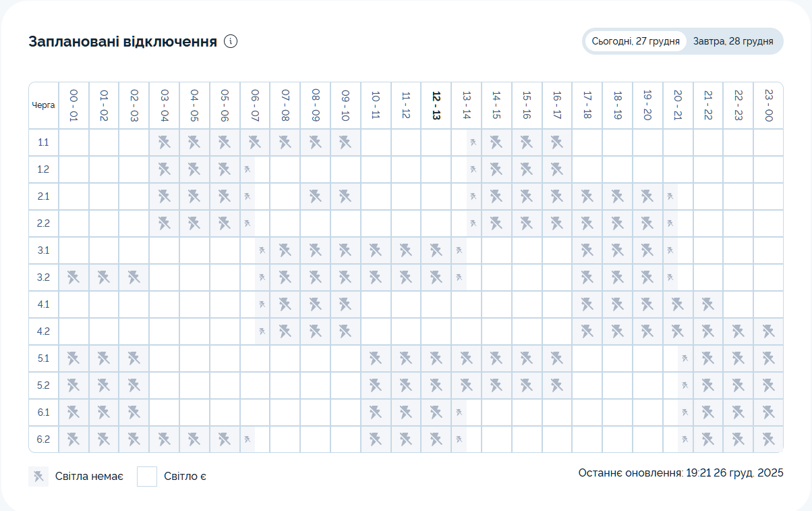Click outage icon for queue 5.1 at 13-14

pos(466,358)
